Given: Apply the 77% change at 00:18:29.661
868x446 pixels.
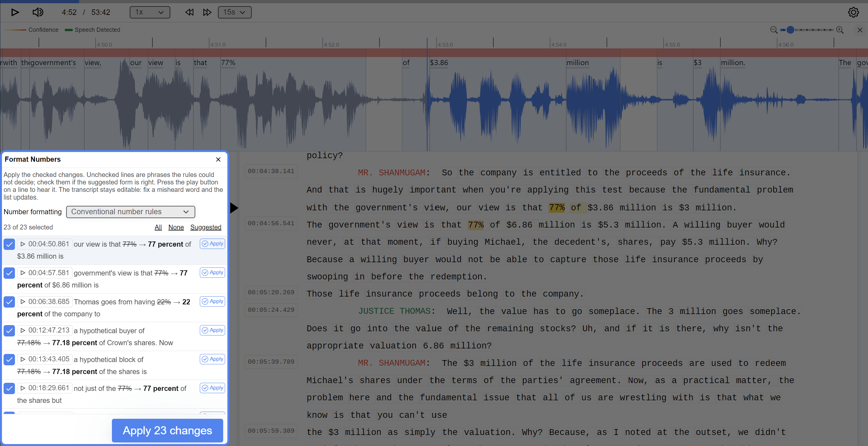Looking at the screenshot, I should [212, 388].
